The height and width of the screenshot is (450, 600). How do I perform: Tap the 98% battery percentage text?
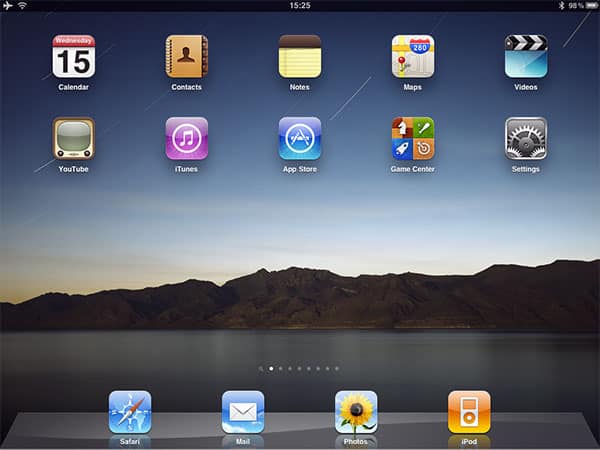576,5
